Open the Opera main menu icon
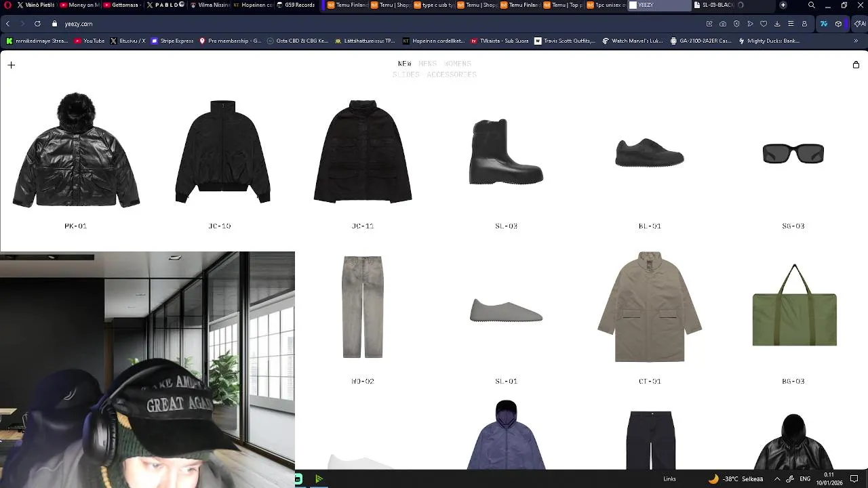 pyautogui.click(x=8, y=5)
